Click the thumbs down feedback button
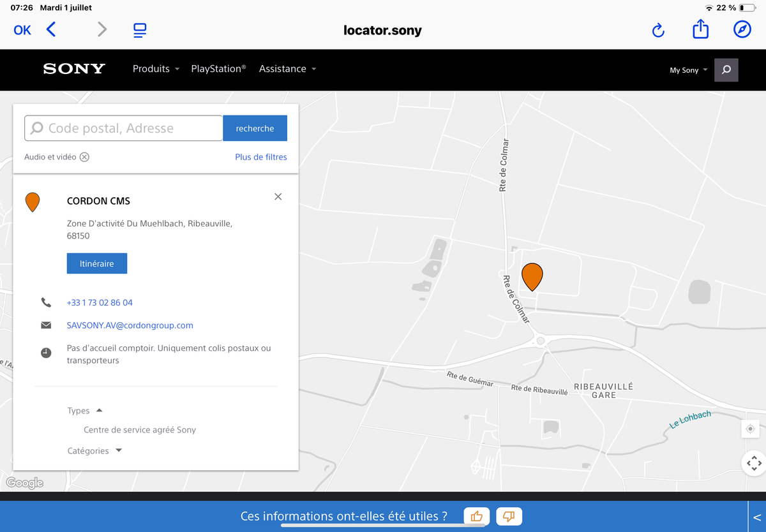 click(509, 516)
